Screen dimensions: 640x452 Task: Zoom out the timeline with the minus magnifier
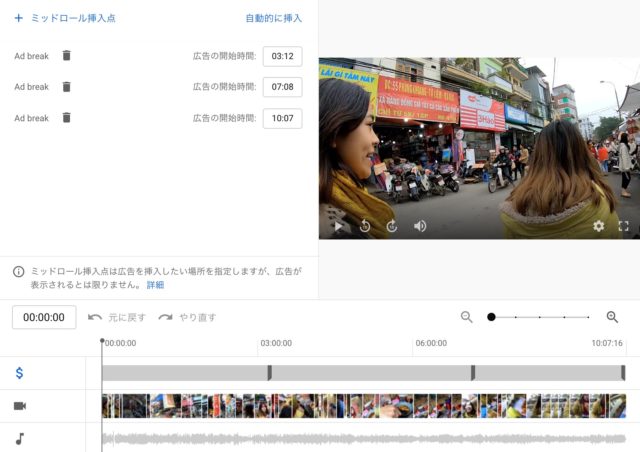[467, 317]
